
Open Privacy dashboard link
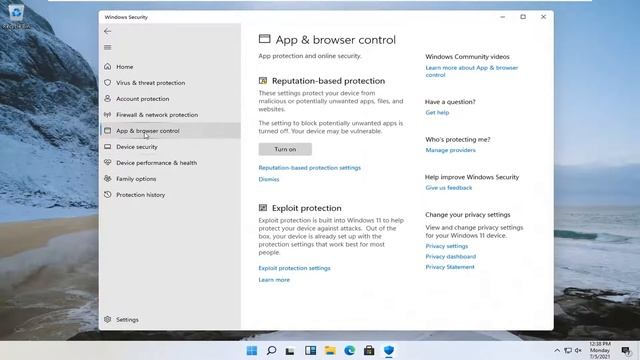[451, 256]
